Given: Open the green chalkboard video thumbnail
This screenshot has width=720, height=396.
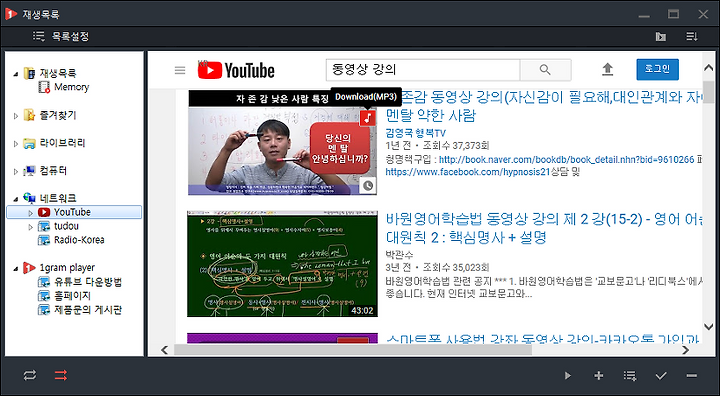Looking at the screenshot, I should (x=282, y=264).
